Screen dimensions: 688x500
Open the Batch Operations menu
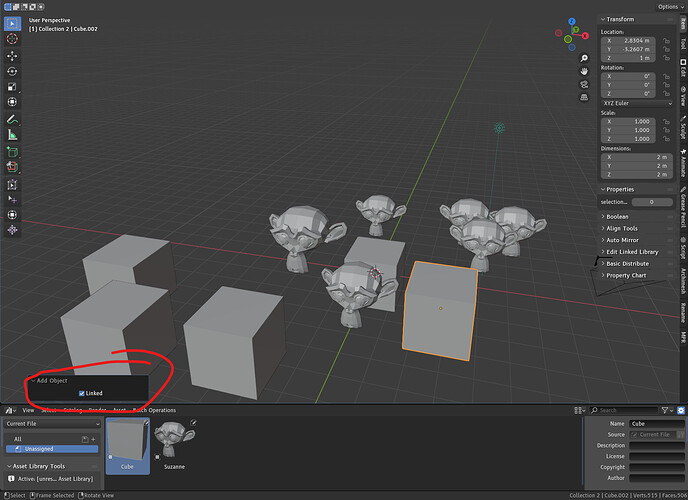point(154,410)
